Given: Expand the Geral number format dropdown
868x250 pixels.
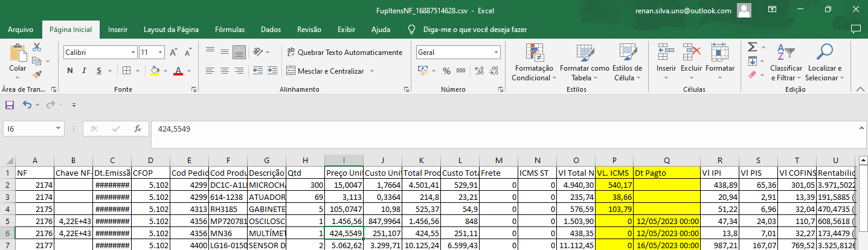Looking at the screenshot, I should pyautogui.click(x=497, y=53).
